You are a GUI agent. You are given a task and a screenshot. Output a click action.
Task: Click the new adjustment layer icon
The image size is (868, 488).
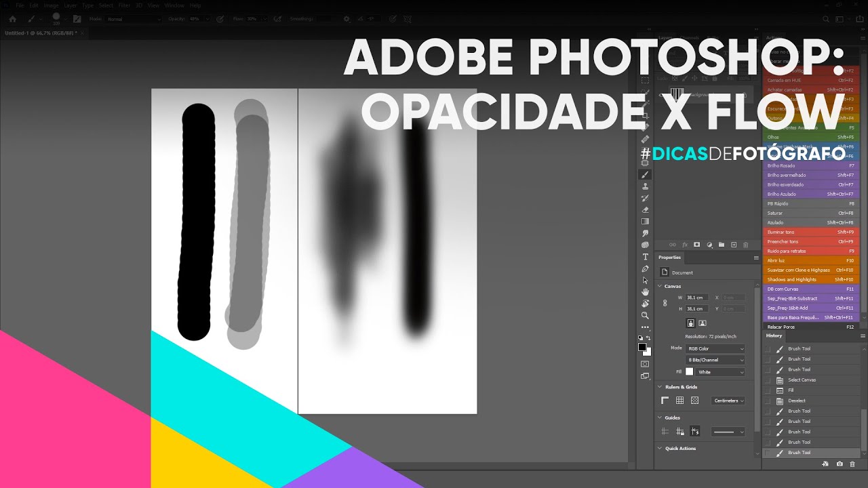tap(709, 245)
